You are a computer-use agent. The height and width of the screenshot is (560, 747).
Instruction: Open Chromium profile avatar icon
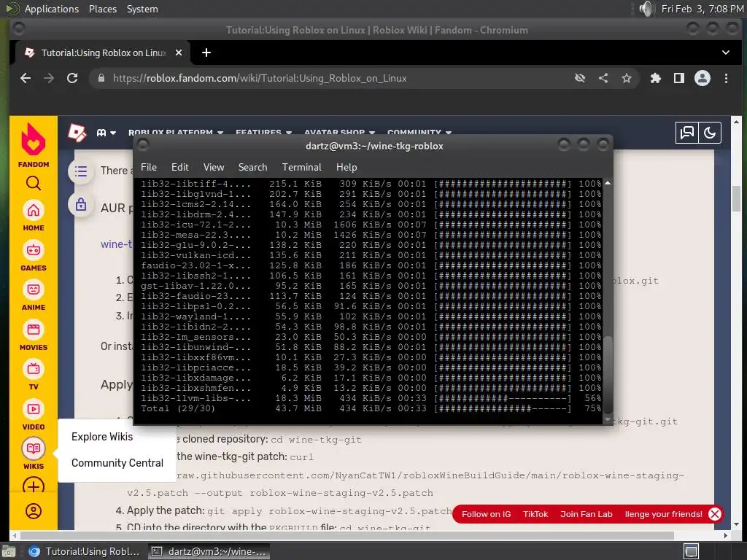click(703, 78)
